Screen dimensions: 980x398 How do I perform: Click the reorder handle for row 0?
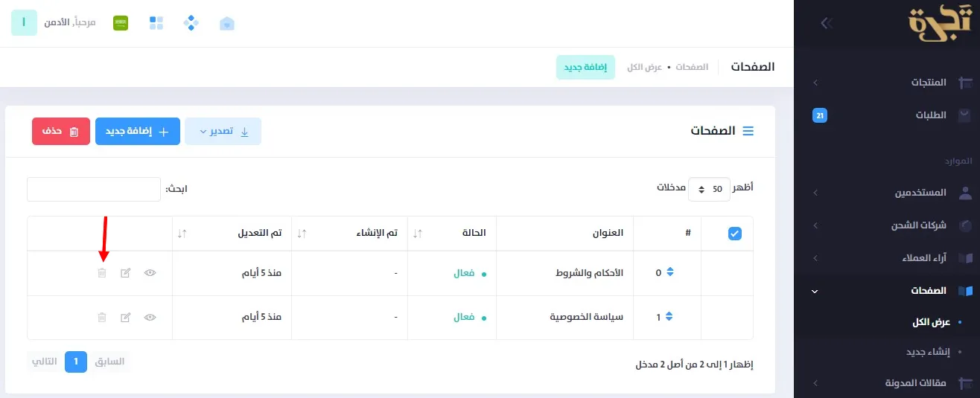669,272
